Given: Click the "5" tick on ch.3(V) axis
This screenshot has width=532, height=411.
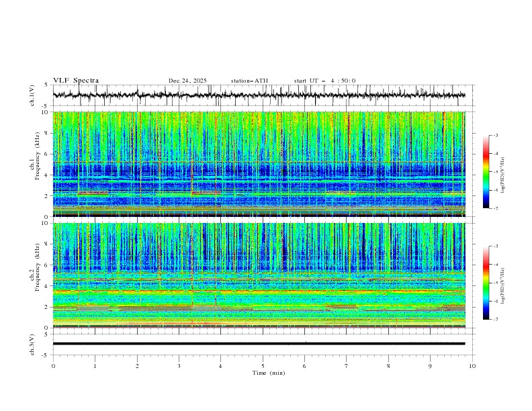Looking at the screenshot, I should pyautogui.click(x=46, y=334).
